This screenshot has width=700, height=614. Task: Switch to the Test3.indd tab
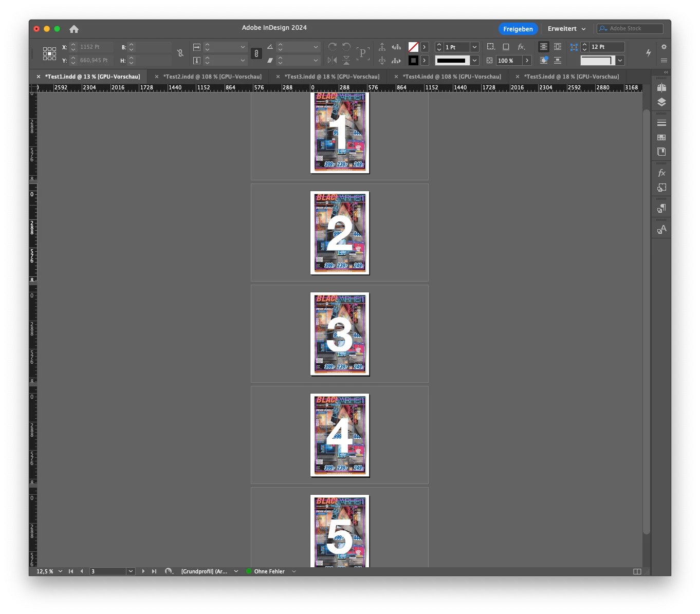(x=332, y=77)
